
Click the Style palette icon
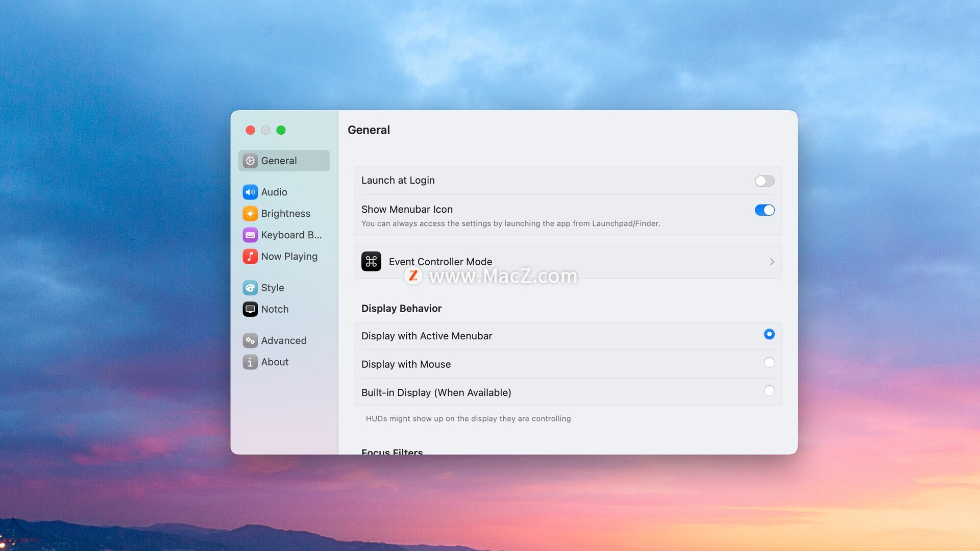click(250, 288)
